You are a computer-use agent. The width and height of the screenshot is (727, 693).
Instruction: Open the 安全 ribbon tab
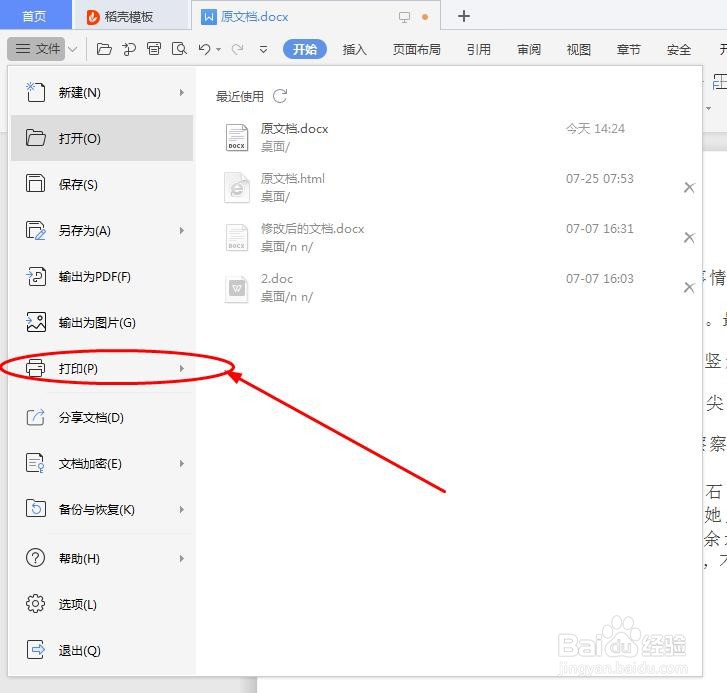pos(679,49)
